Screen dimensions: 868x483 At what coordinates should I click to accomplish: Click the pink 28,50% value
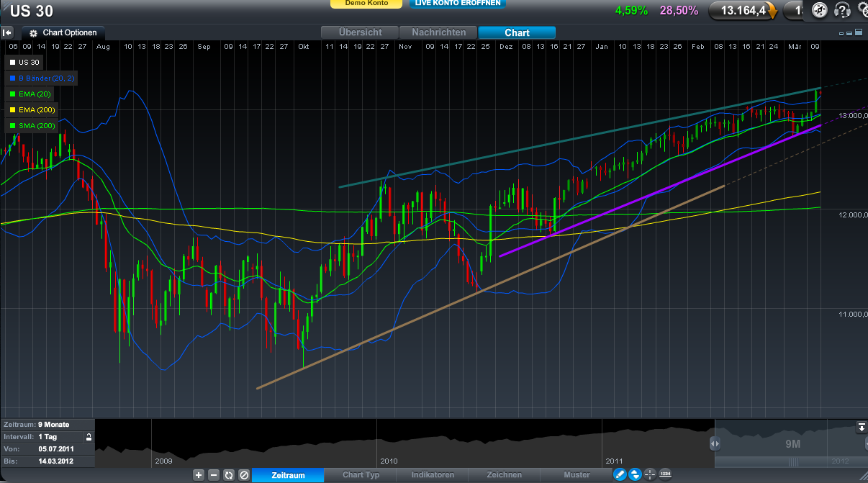coord(679,10)
